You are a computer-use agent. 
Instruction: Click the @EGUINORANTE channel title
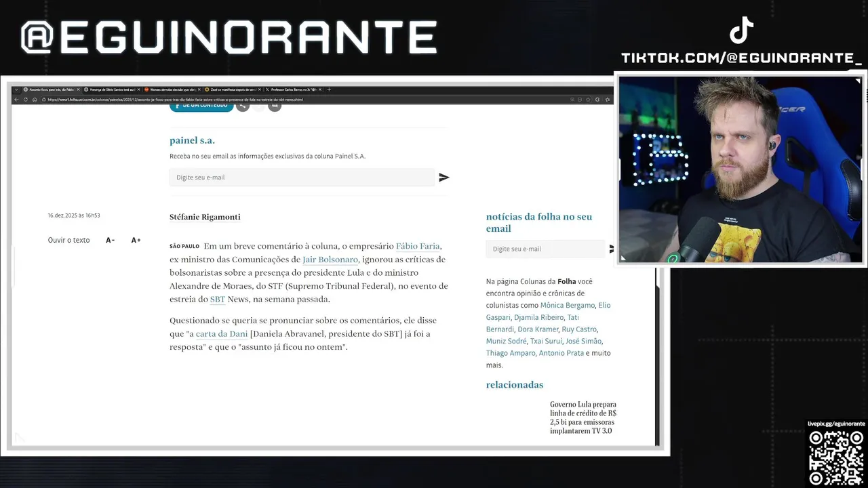tap(229, 37)
